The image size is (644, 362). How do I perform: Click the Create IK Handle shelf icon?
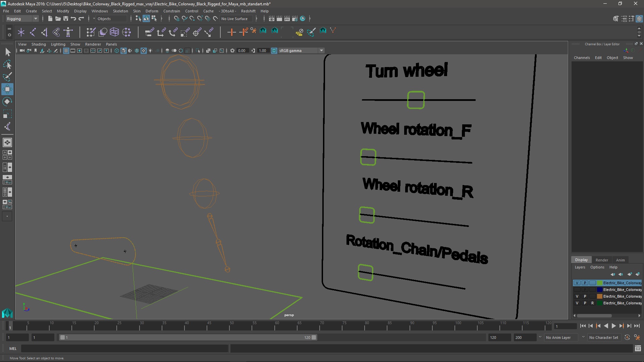(45, 32)
